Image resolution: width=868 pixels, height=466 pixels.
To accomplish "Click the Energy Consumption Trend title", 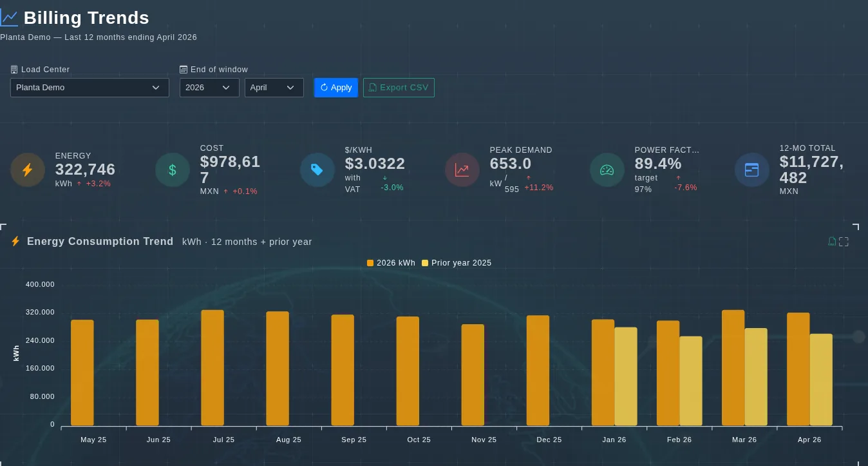I will (100, 242).
